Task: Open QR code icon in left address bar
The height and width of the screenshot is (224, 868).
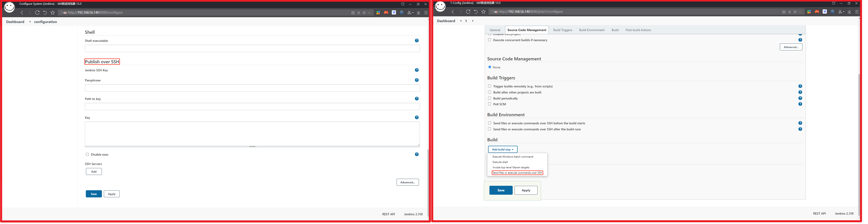Action: (353, 13)
